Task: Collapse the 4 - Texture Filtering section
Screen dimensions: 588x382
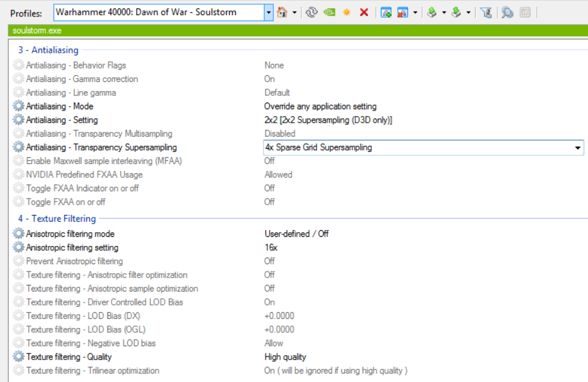Action: (57, 219)
